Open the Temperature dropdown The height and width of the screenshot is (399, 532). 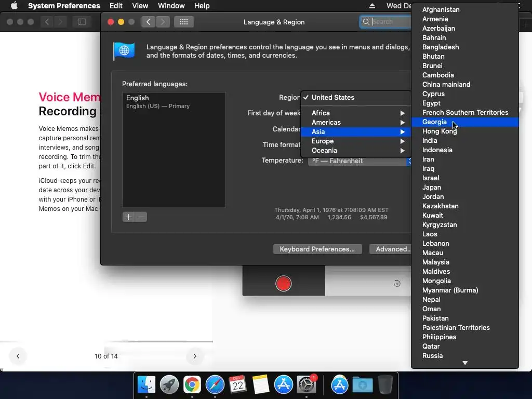pyautogui.click(x=360, y=161)
